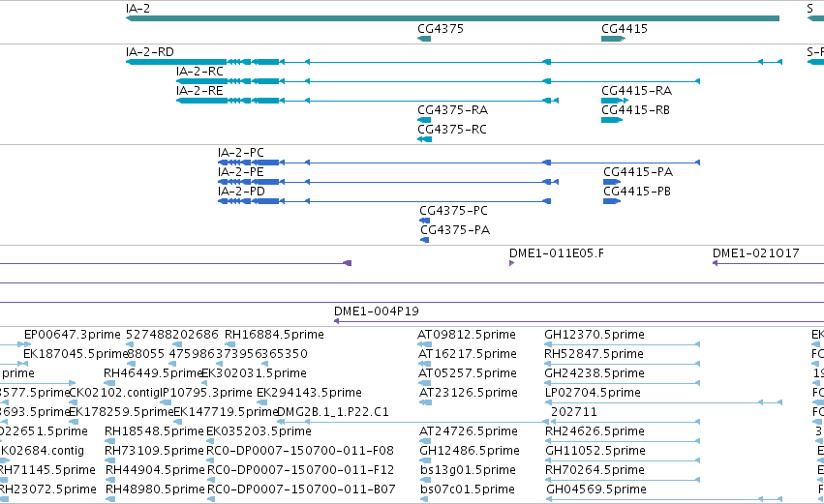Click EST label LP02704.5prime
This screenshot has height=504, width=824.
tap(593, 393)
